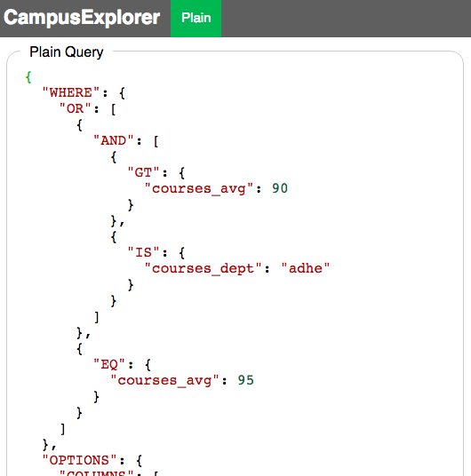This screenshot has width=471, height=476.
Task: Click the "OR" key in query
Action: point(75,108)
